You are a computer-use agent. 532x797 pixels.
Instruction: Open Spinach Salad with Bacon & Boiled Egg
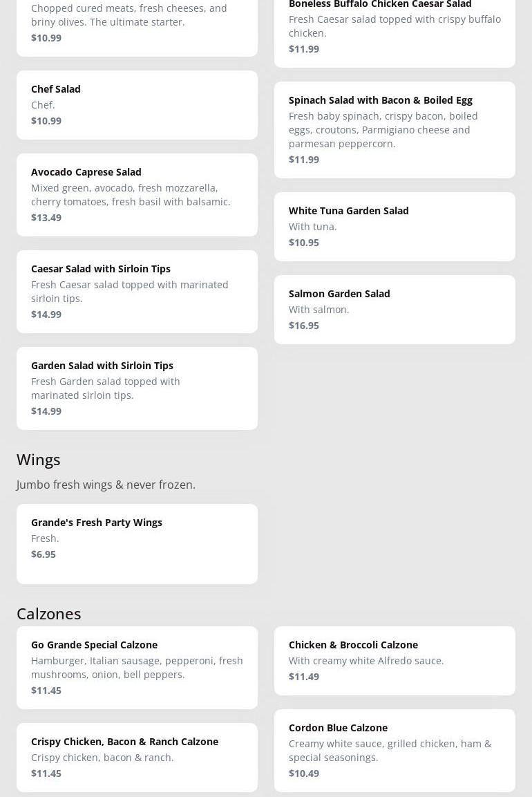tap(395, 130)
